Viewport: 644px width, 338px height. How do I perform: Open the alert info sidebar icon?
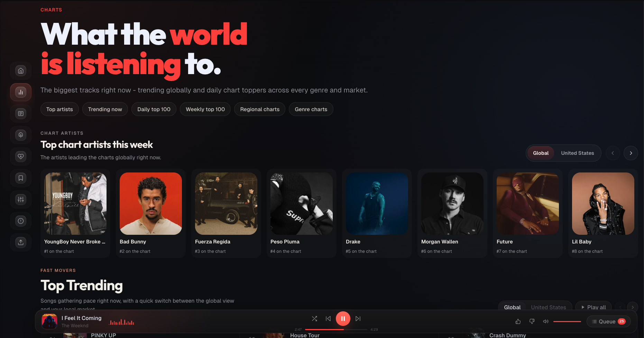coord(21,221)
